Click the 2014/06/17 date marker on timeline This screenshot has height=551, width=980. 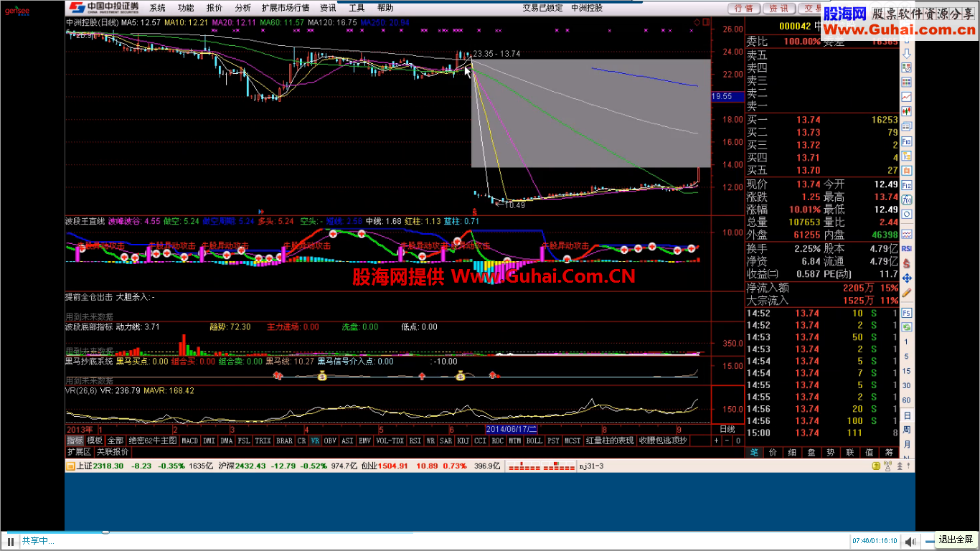(x=512, y=428)
